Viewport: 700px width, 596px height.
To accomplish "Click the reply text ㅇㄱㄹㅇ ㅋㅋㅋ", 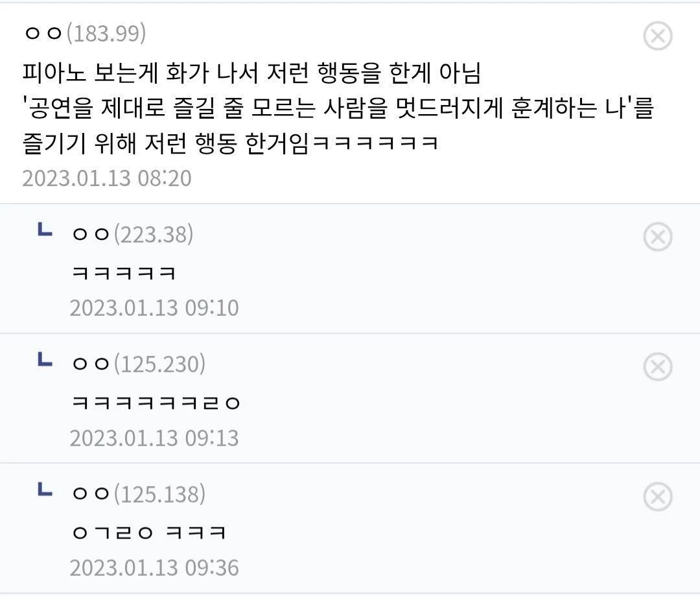I will click(149, 532).
